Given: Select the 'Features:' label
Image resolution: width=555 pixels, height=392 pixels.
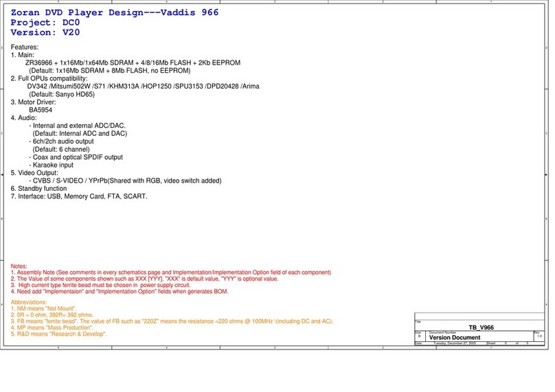Looking at the screenshot, I should (x=25, y=47).
